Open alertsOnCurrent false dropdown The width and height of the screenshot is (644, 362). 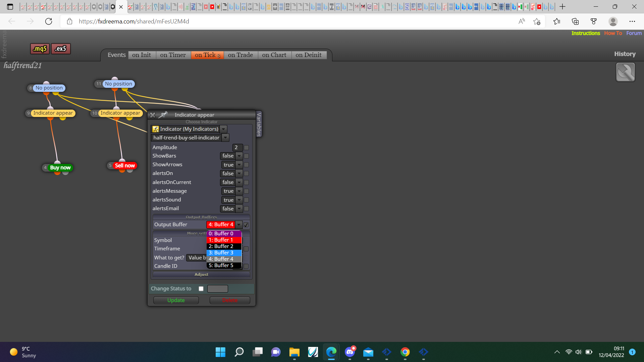(x=239, y=182)
